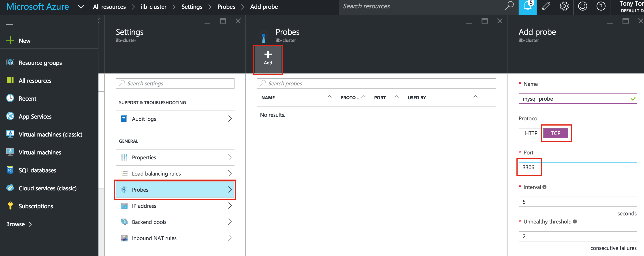The image size is (644, 256).
Task: Select the TCP protocol option
Action: (556, 133)
